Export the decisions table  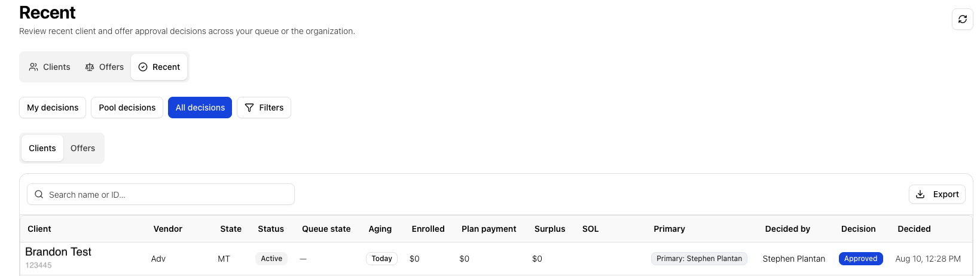click(937, 194)
